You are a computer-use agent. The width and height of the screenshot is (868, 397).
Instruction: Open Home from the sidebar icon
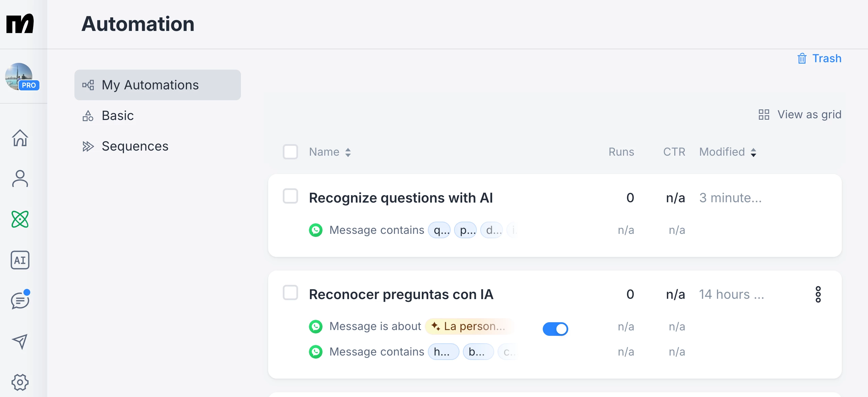[x=20, y=138]
